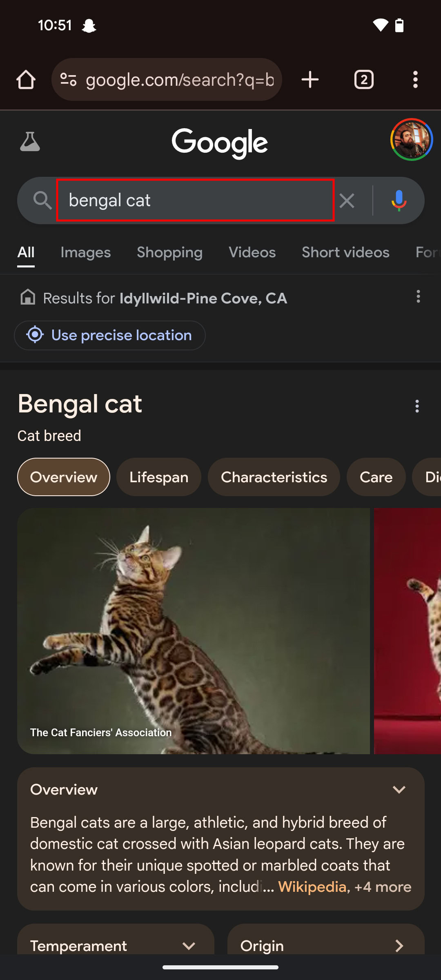Select the Care chip
Screen dimensions: 441x980
[376, 477]
